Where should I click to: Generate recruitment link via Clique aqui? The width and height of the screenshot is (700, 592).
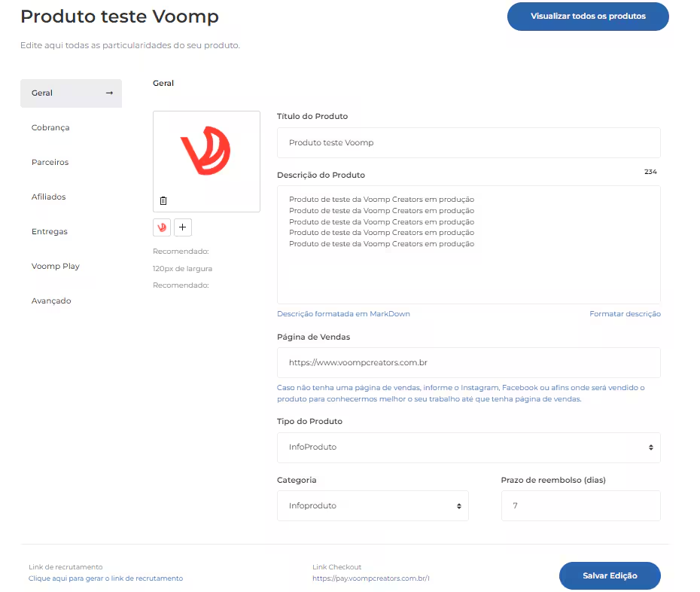(106, 578)
